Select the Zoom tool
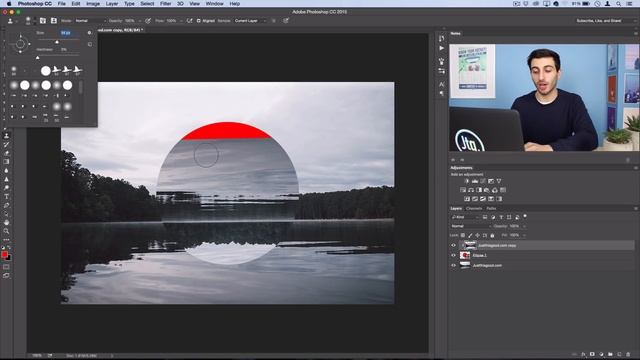The image size is (640, 360). (6, 231)
